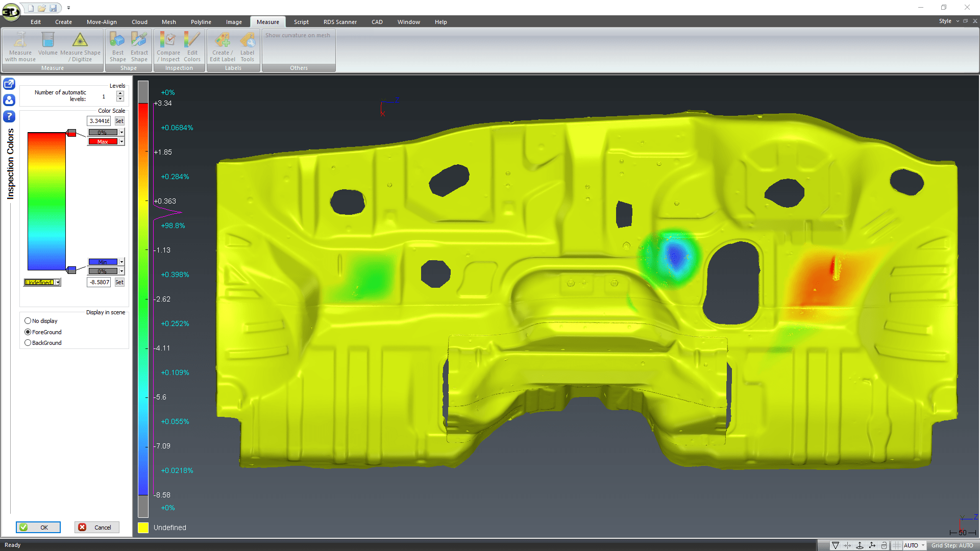
Task: Launch the Best Shape tool
Action: coord(117,46)
